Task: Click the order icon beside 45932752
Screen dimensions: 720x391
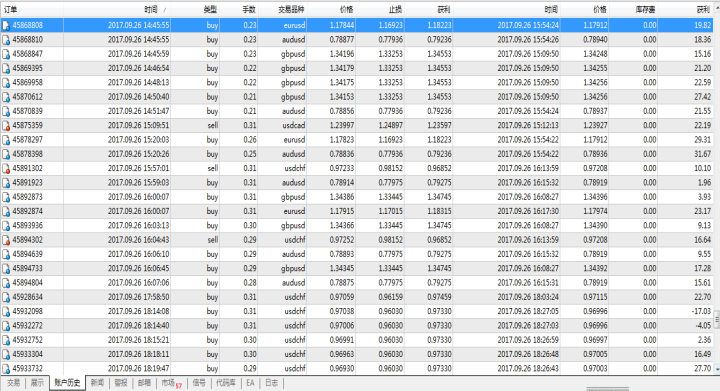Action: [6, 340]
